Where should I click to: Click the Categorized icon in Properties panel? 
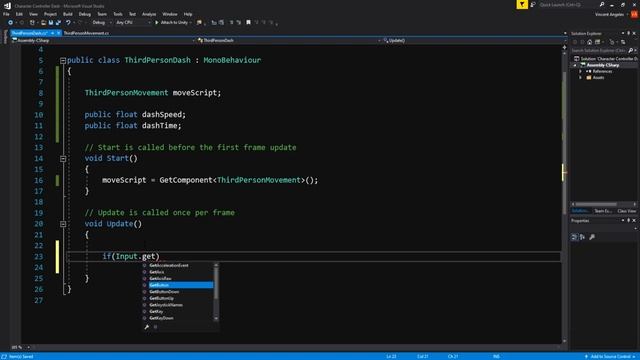click(574, 237)
